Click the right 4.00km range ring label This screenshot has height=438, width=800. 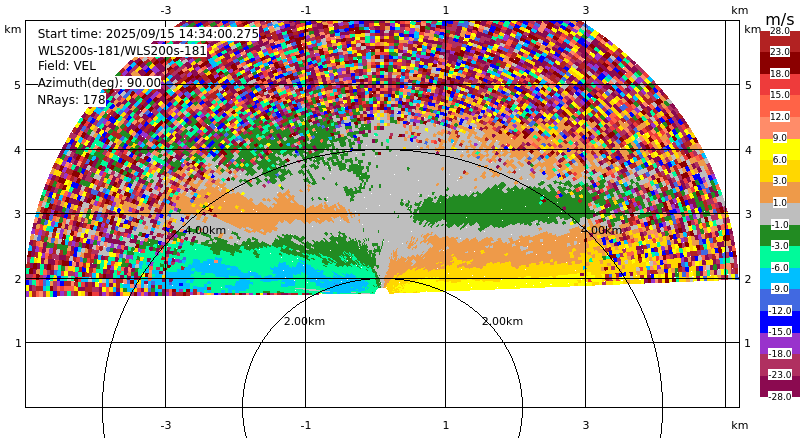pyautogui.click(x=602, y=230)
